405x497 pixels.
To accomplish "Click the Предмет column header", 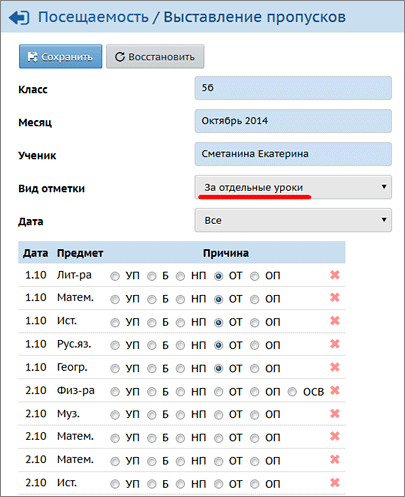I will click(x=80, y=253).
